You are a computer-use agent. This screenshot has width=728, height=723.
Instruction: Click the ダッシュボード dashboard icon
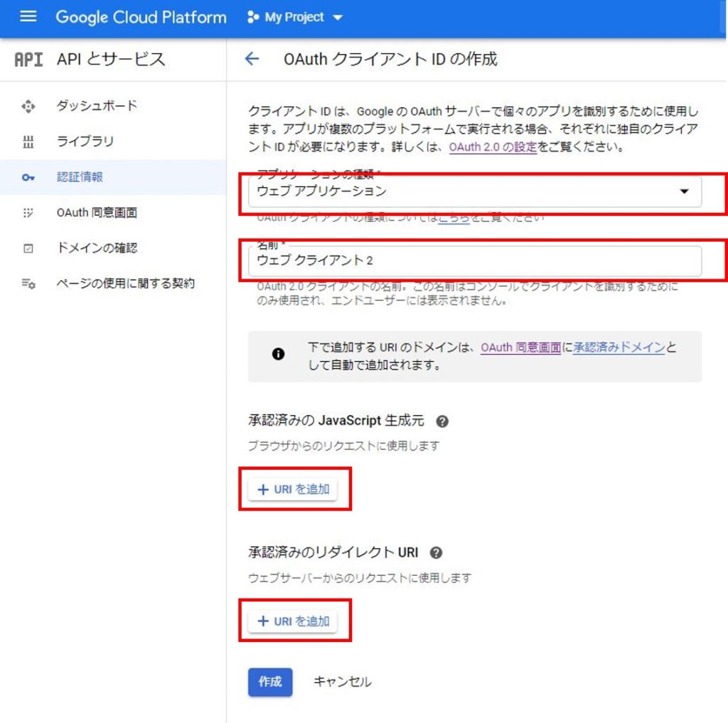click(28, 107)
